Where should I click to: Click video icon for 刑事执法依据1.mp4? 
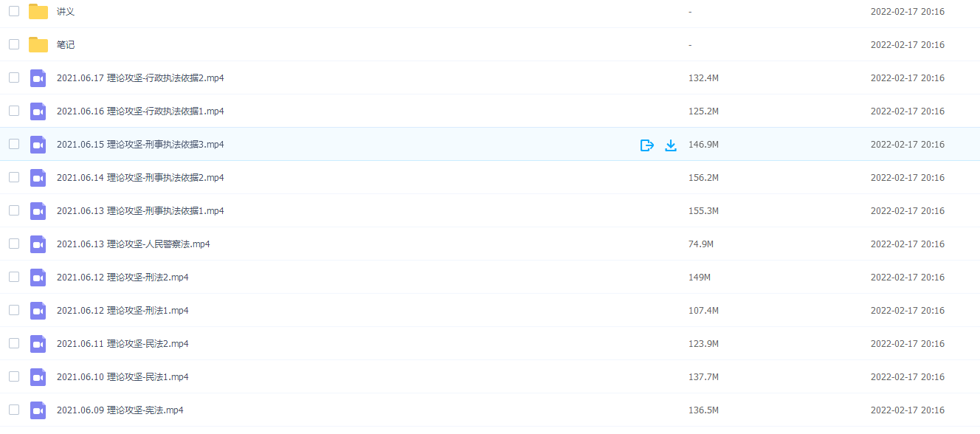pos(38,210)
